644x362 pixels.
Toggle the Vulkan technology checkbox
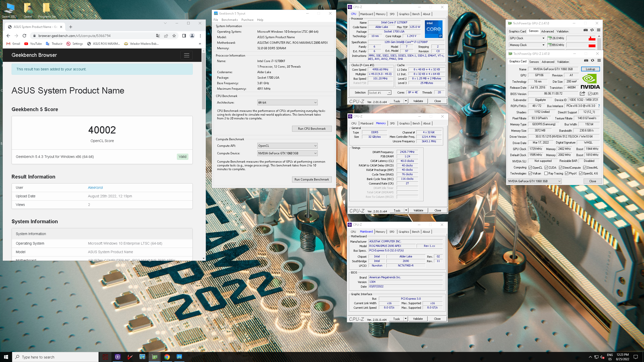[x=530, y=173]
